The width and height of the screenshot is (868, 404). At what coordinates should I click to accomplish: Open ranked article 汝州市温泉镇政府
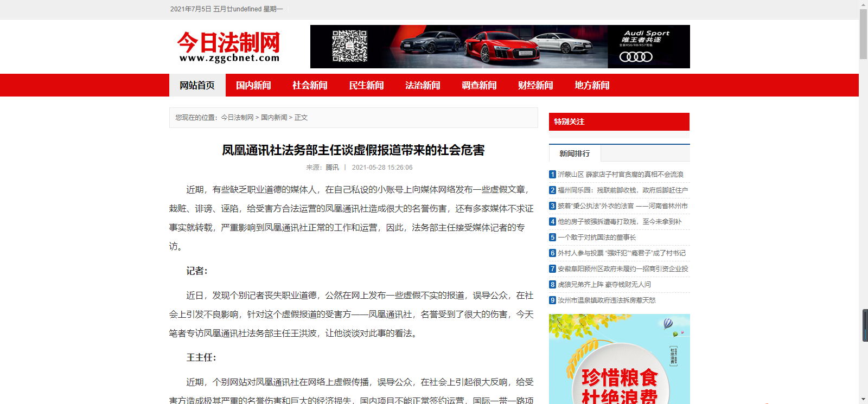607,300
